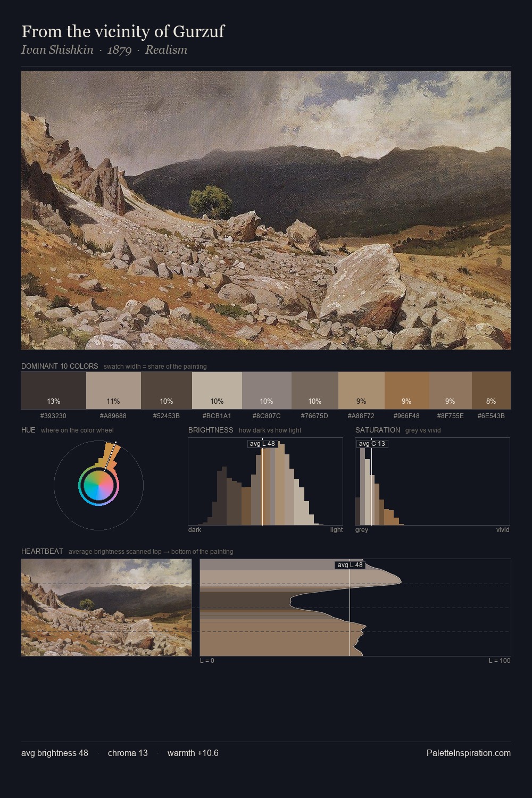Click the artist name 'Ivan Shishkin'
Screen dimensions: 532x798
(57, 50)
